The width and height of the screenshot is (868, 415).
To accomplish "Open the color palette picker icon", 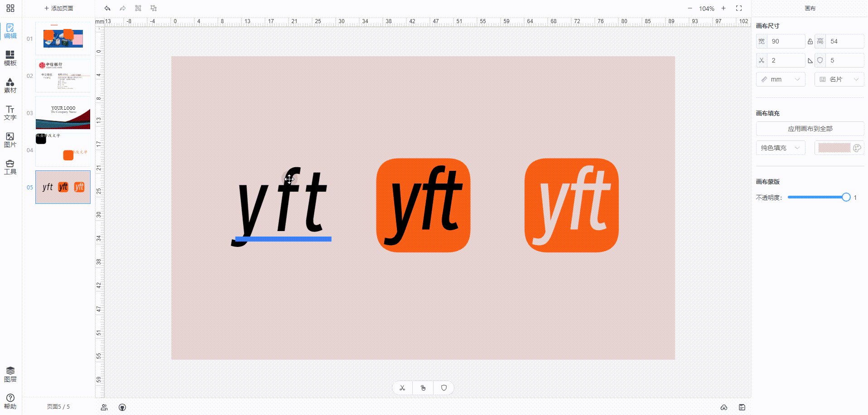I will [x=857, y=148].
